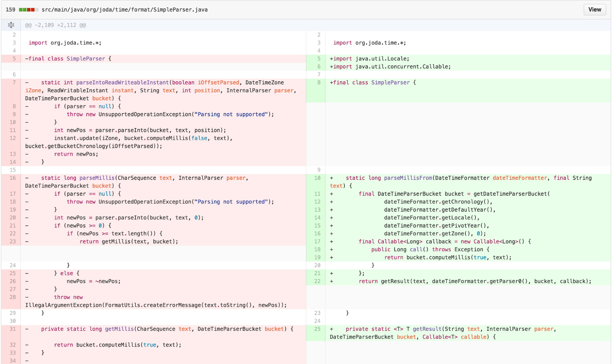Click added line 'dateTimeFormatter.getLocale(),'

click(468, 218)
